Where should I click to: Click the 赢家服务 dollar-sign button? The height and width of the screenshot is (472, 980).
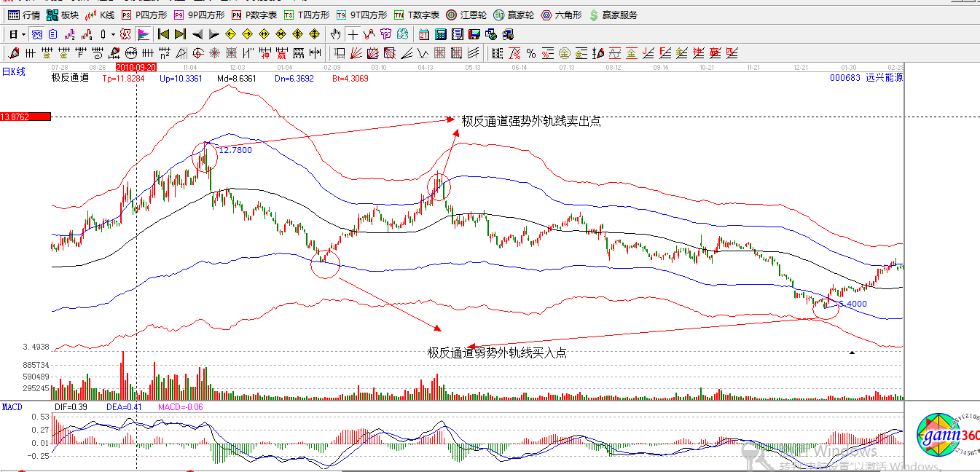coord(614,15)
